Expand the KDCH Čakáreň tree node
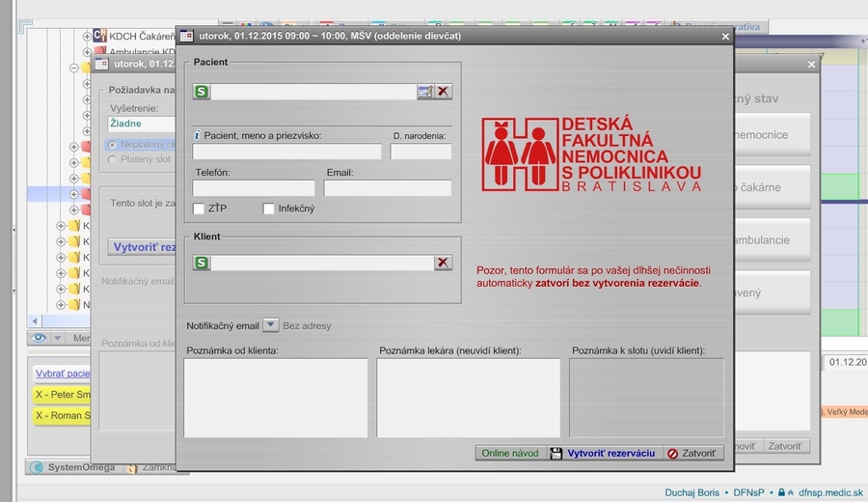The image size is (868, 502). (87, 37)
